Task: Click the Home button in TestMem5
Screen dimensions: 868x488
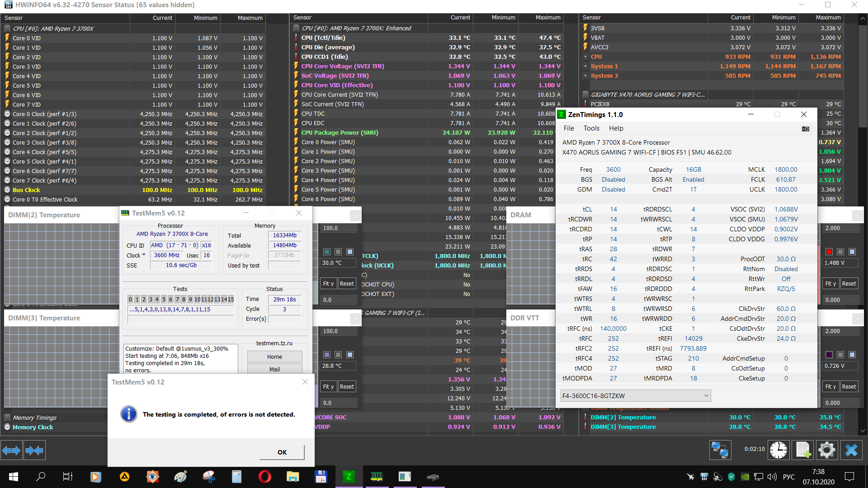Action: tap(274, 357)
